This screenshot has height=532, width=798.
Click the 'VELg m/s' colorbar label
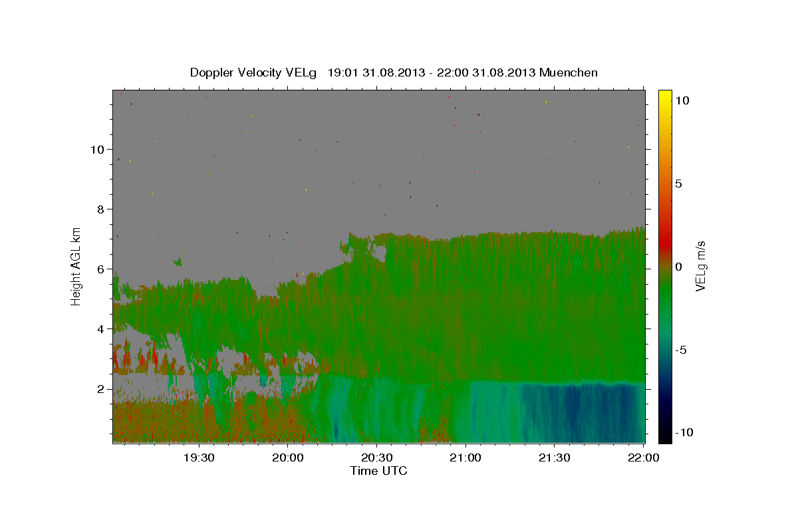pyautogui.click(x=700, y=266)
